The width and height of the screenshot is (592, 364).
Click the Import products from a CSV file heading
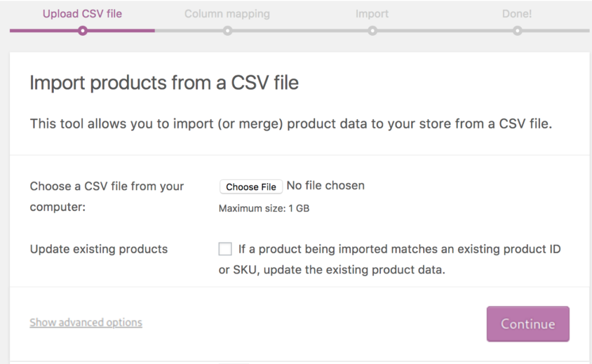164,83
